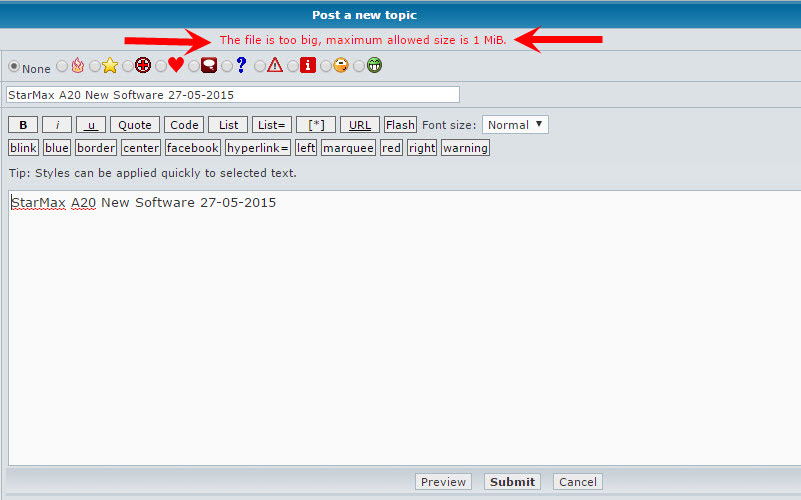Click the orange winking smiley topic icon
Viewport: 801px width, 500px height.
pyautogui.click(x=341, y=65)
